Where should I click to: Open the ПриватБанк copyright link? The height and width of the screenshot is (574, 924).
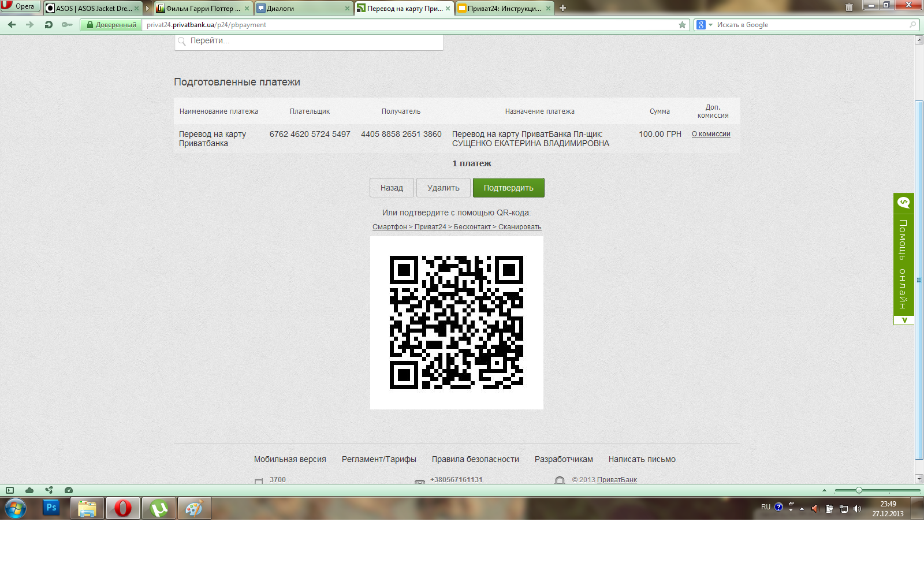(617, 480)
